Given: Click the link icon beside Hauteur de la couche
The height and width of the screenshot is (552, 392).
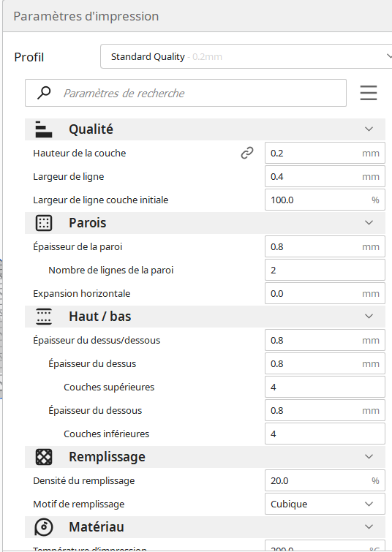Looking at the screenshot, I should pyautogui.click(x=247, y=153).
